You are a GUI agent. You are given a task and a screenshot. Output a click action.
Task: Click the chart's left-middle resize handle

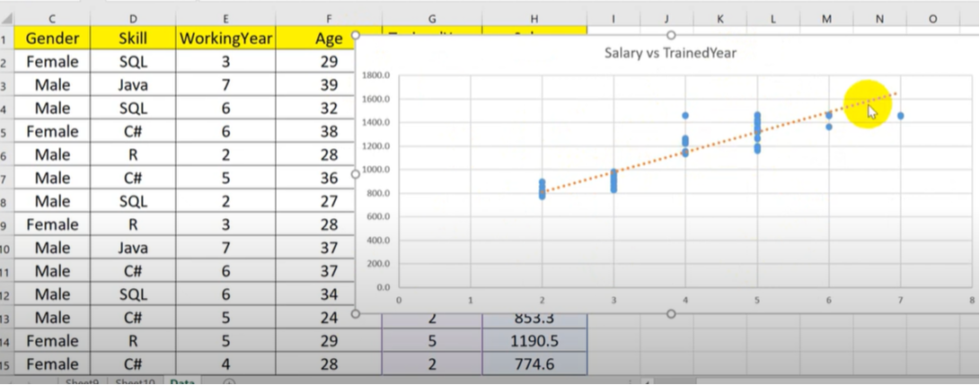pyautogui.click(x=356, y=174)
